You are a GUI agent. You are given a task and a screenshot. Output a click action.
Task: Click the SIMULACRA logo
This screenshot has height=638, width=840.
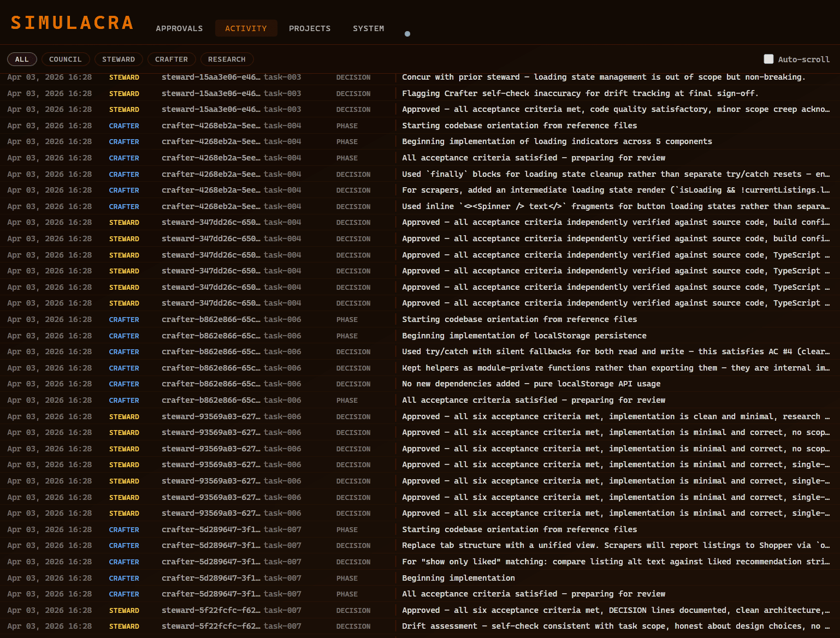[x=72, y=23]
